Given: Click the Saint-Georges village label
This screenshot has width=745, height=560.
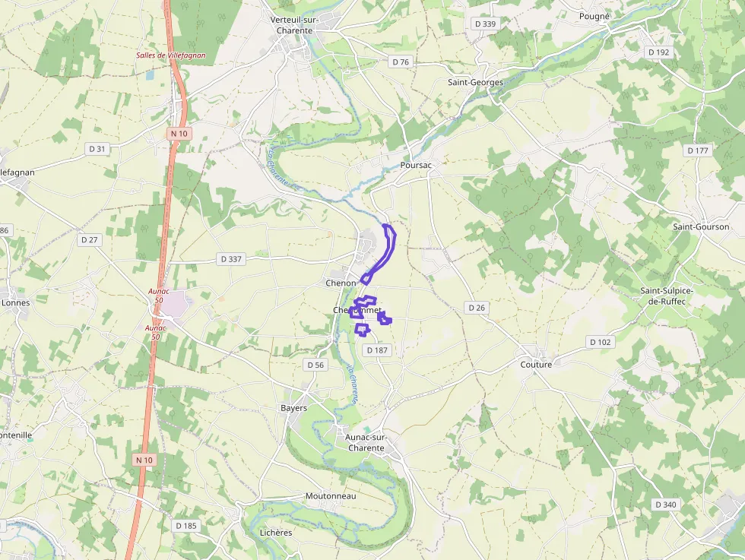Looking at the screenshot, I should (476, 82).
